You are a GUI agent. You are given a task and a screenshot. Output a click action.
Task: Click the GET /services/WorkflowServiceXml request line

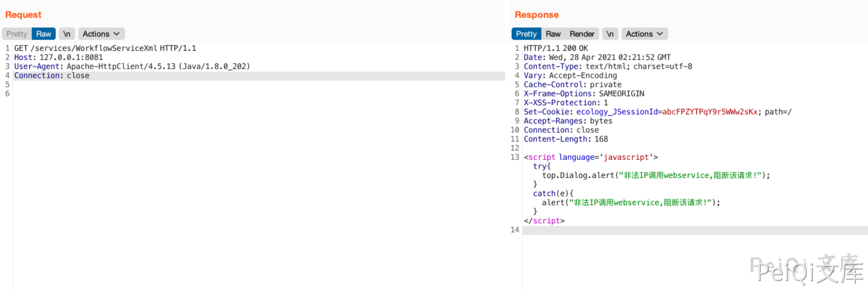coord(105,48)
